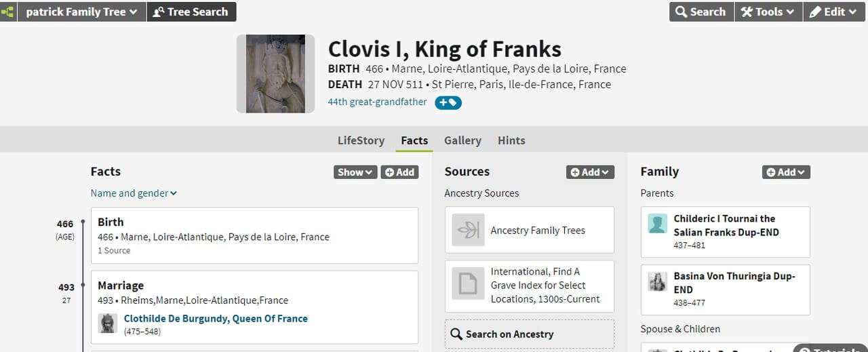Click the Ancestry Family Trees leaf icon
This screenshot has width=868, height=352.
tap(468, 230)
